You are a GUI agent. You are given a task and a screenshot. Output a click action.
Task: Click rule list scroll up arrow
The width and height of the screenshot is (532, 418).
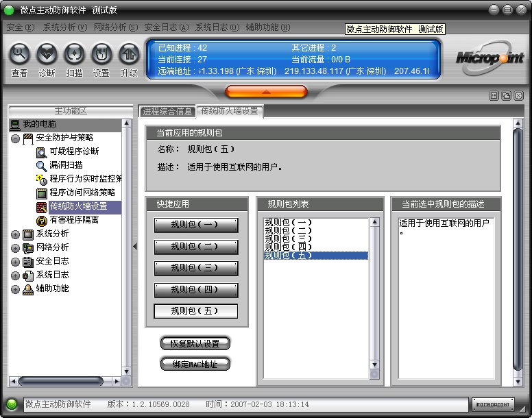click(374, 223)
